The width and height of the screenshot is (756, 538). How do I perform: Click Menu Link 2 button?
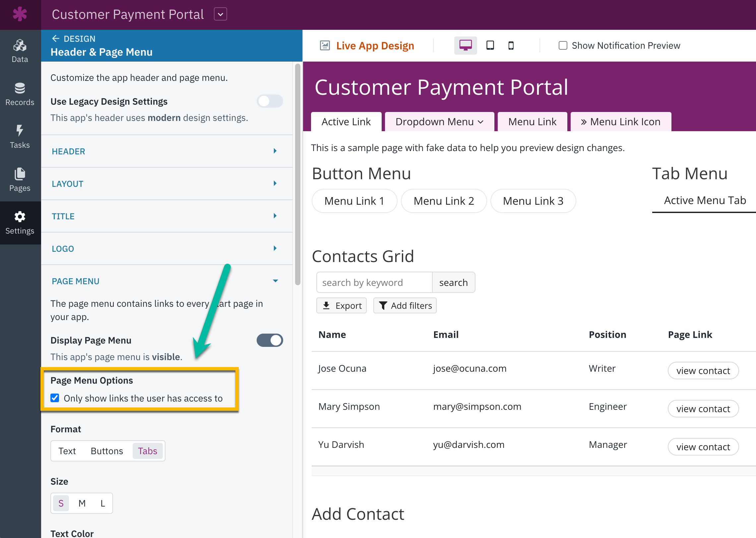click(x=444, y=201)
